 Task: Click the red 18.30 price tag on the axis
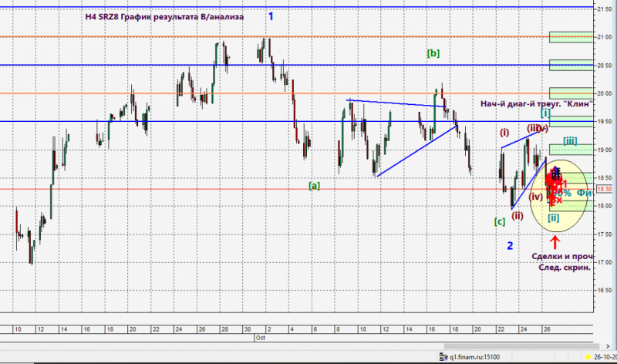605,189
